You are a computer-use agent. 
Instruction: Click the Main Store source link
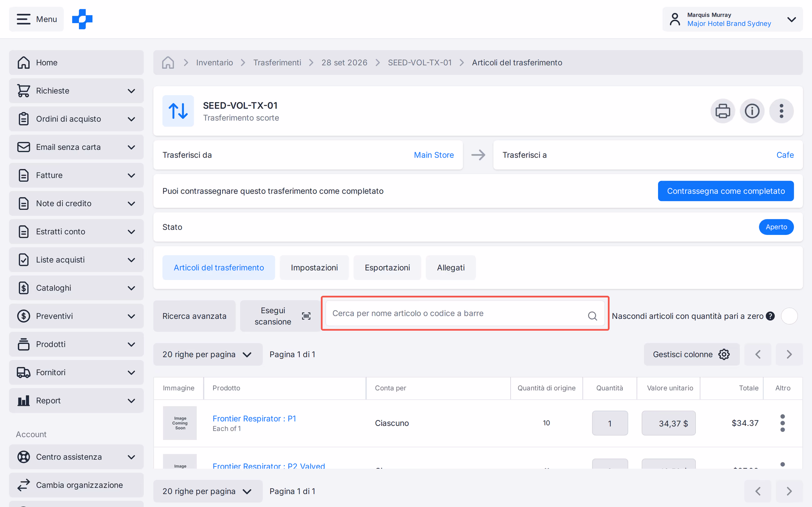[433, 155]
